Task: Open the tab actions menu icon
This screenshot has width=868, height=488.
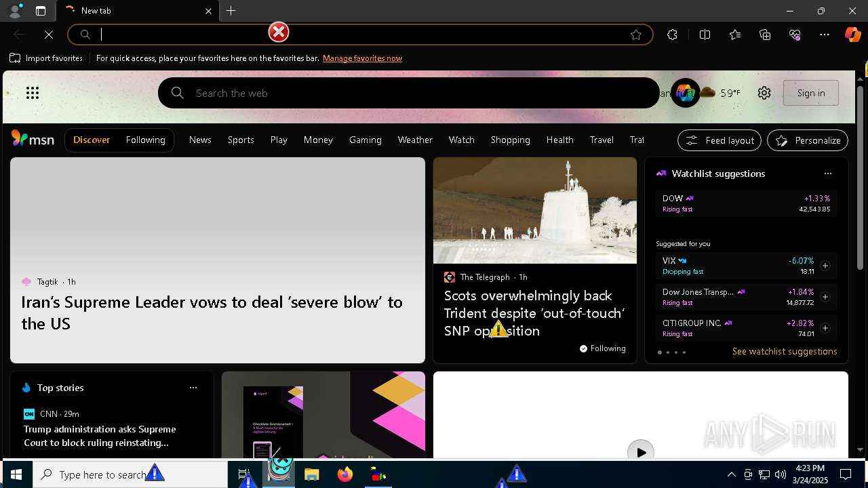Action: pos(41,11)
